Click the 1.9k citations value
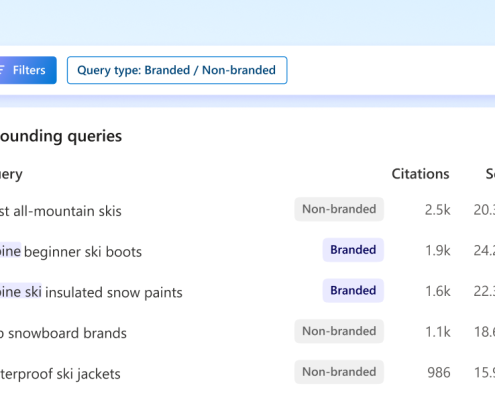 click(438, 251)
